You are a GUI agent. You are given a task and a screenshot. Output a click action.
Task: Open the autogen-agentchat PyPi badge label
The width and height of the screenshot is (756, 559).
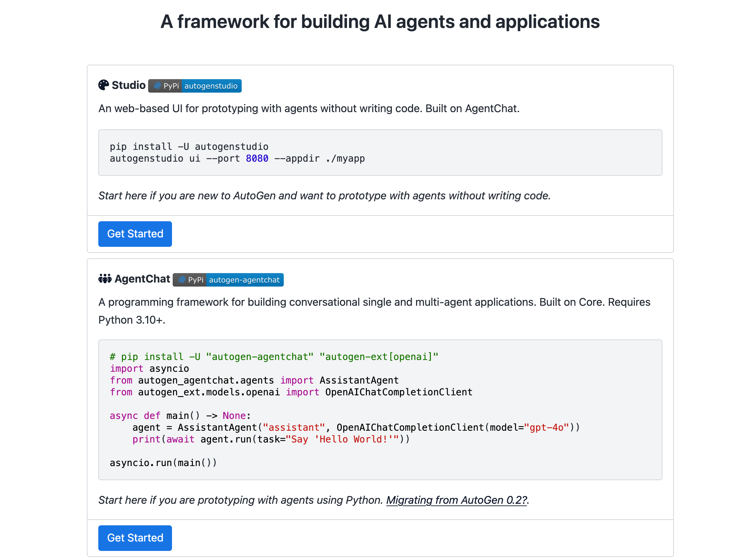[x=245, y=280]
